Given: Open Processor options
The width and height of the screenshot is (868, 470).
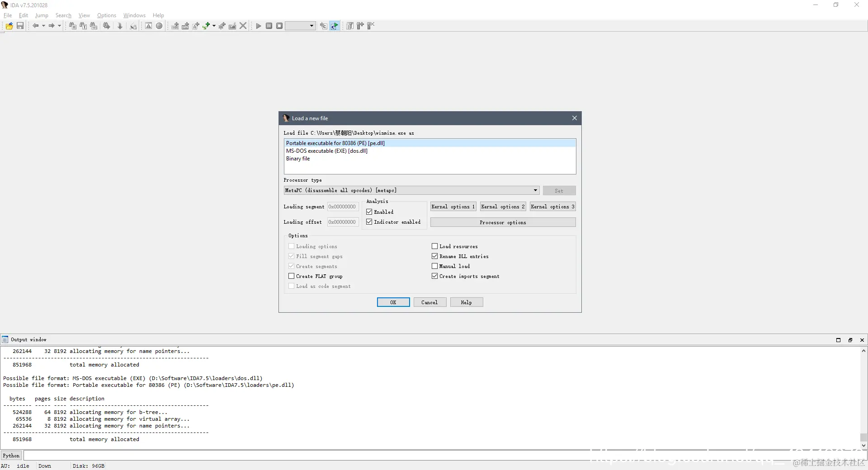Looking at the screenshot, I should click(x=503, y=222).
